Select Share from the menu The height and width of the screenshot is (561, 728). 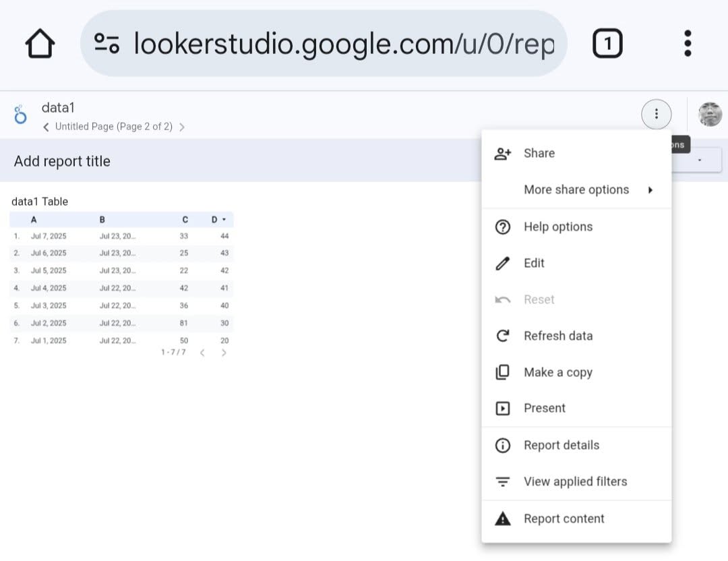coord(539,153)
